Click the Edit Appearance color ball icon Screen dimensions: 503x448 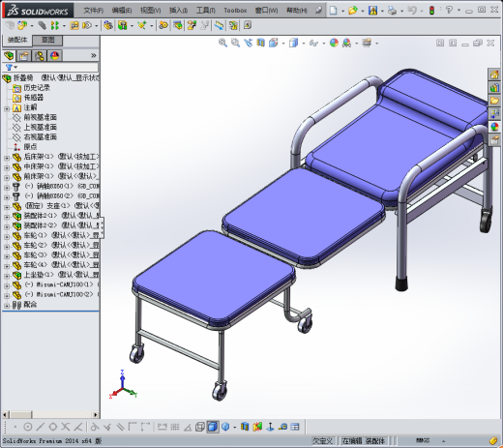tap(334, 43)
